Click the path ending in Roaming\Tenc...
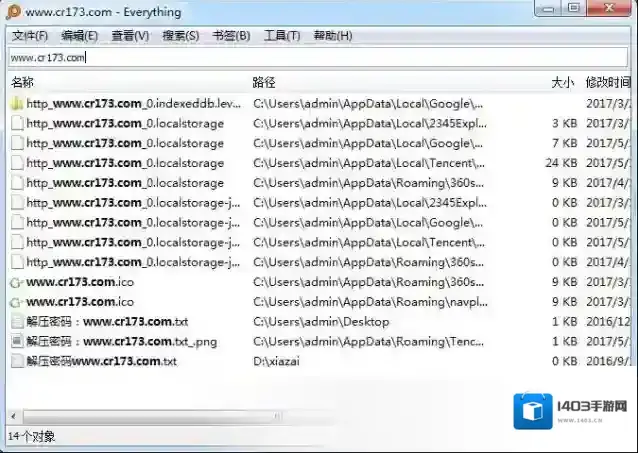This screenshot has width=638, height=453. (369, 341)
